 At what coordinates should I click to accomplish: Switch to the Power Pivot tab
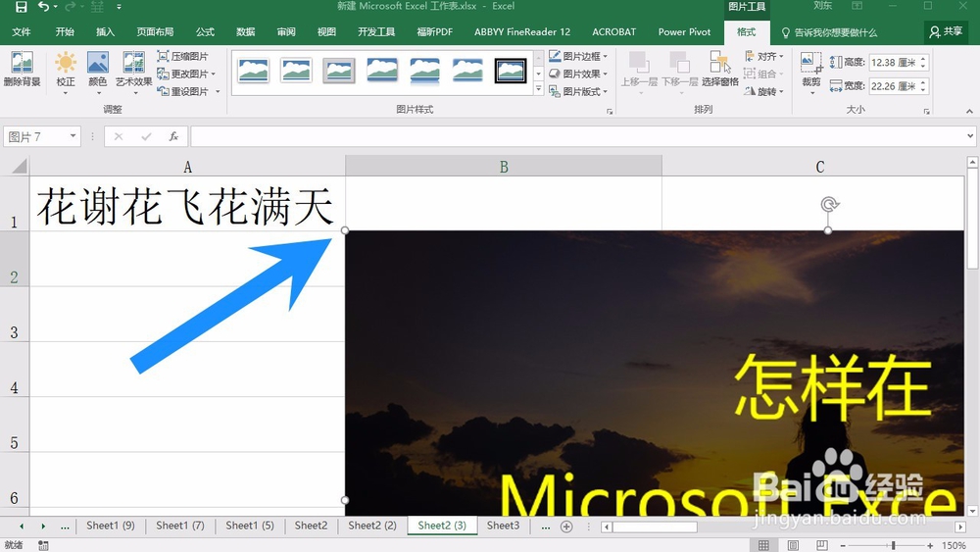point(684,32)
